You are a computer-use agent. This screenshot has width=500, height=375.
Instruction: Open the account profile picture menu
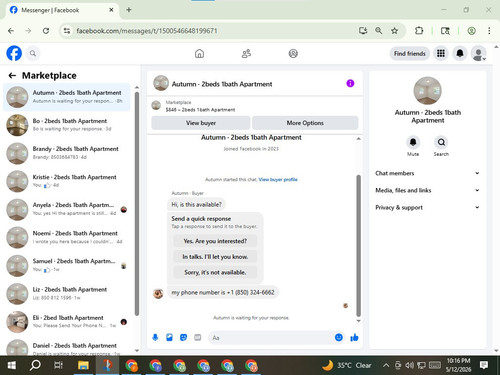pyautogui.click(x=479, y=53)
